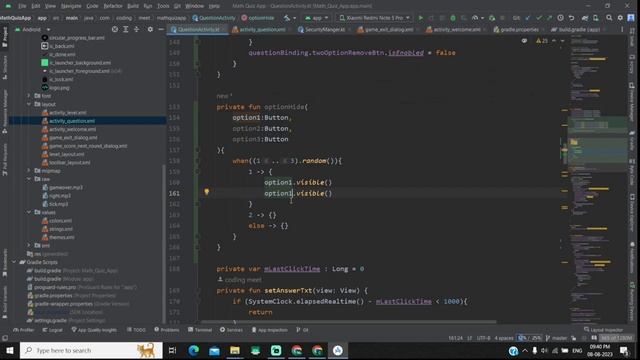The height and width of the screenshot is (360, 640).
Task: Click Select Opened File target icon
Action: pyautogui.click(x=115, y=29)
